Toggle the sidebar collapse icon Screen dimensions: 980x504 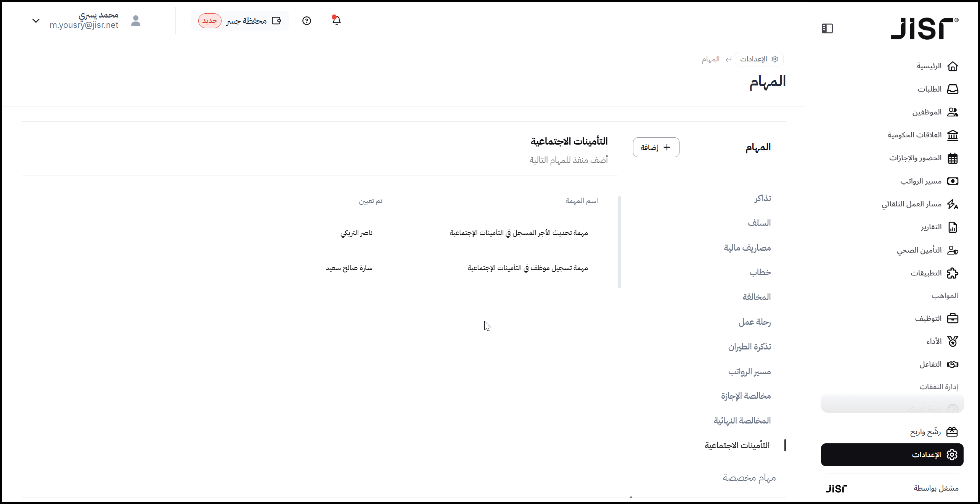pos(827,29)
